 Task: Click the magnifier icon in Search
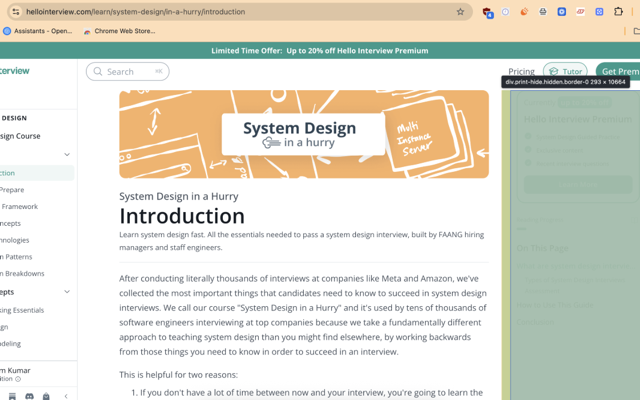[x=98, y=71]
